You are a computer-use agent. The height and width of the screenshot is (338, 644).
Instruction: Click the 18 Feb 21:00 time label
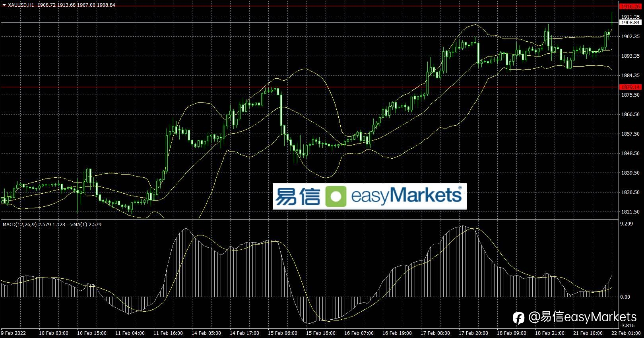tap(550, 333)
